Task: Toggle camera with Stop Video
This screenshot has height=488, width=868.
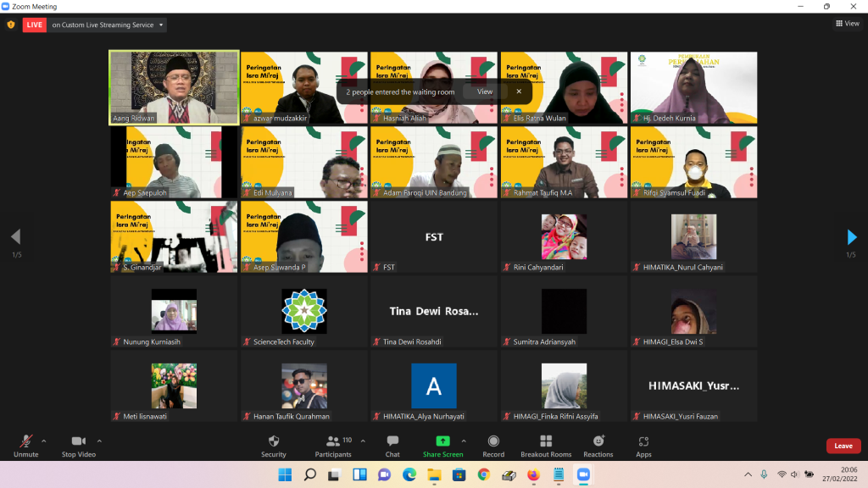Action: pyautogui.click(x=79, y=442)
